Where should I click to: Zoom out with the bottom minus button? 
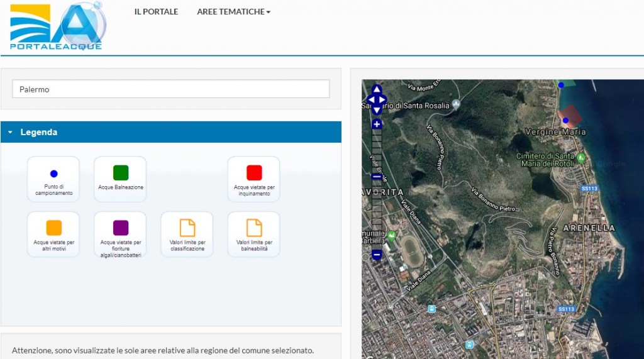point(377,255)
